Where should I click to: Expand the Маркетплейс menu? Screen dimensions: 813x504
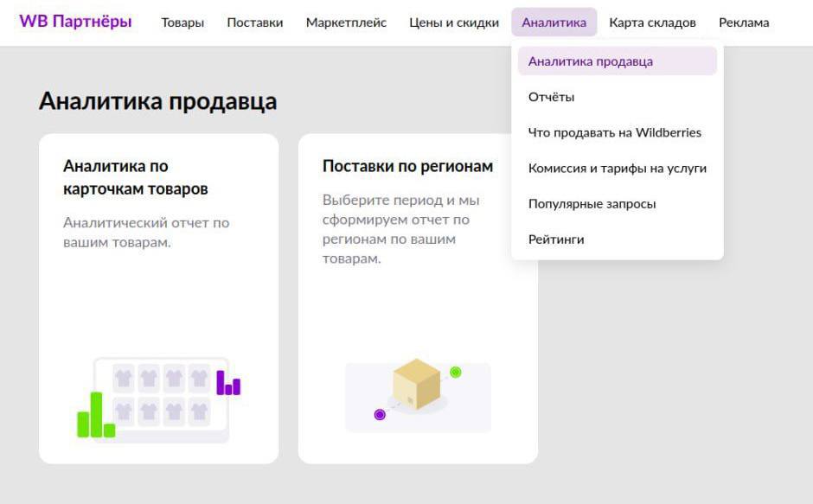tap(346, 22)
